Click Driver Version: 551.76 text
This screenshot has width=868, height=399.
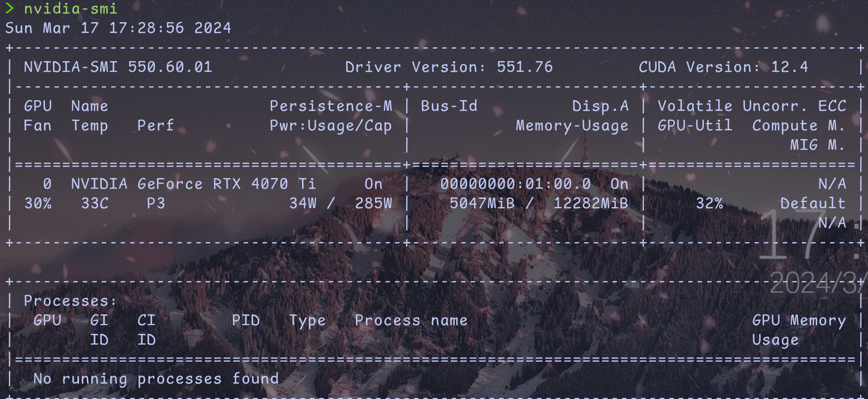(449, 67)
